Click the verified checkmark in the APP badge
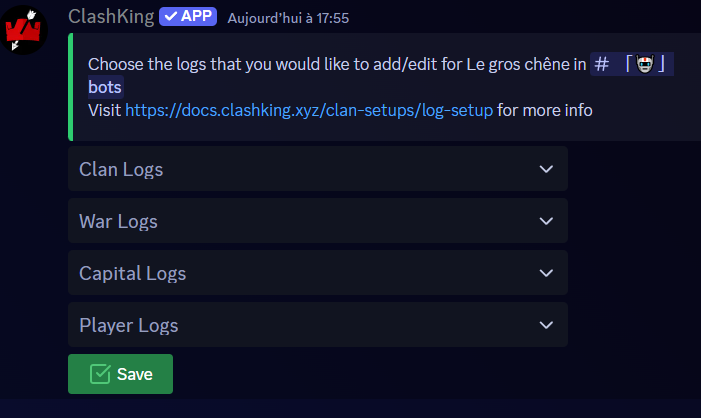This screenshot has height=418, width=701. pos(169,17)
